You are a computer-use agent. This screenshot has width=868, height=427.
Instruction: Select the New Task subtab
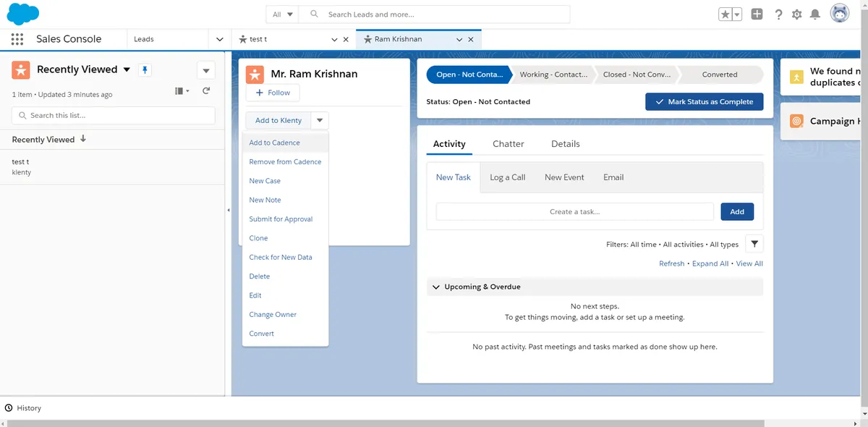click(x=454, y=177)
